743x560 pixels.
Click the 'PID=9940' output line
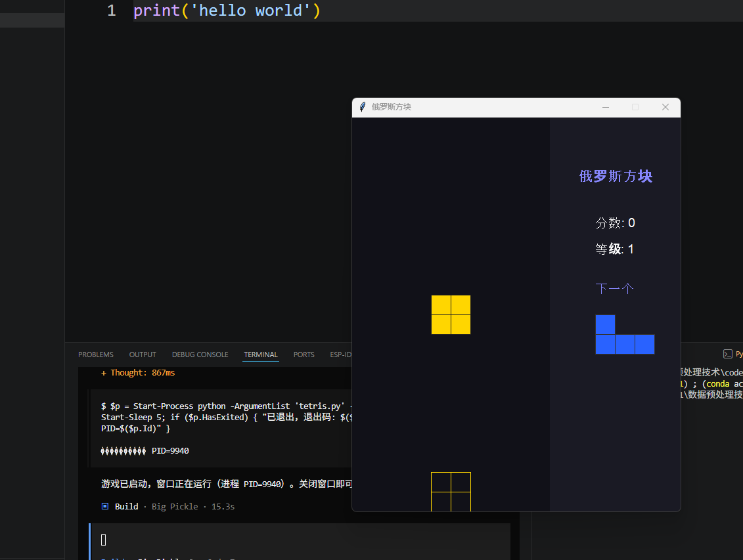[170, 450]
